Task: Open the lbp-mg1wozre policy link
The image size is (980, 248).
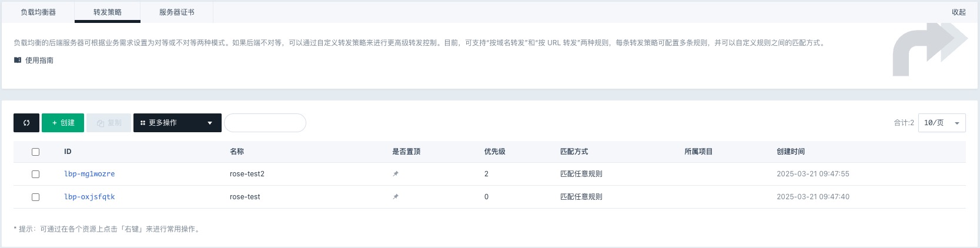Action: click(89, 174)
